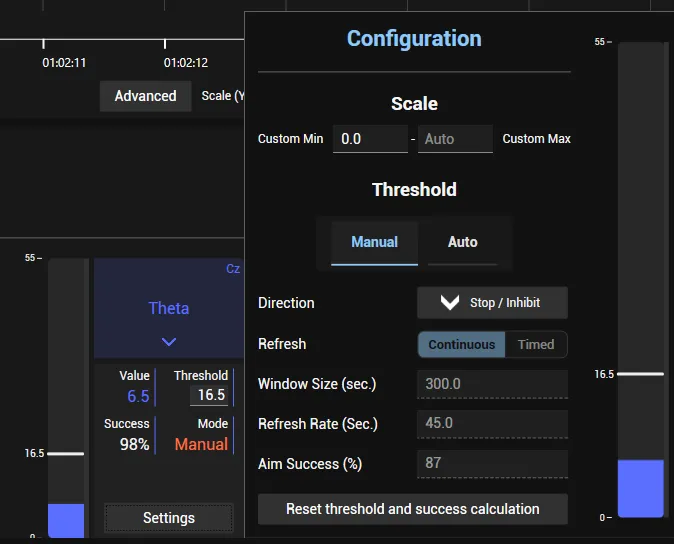Image resolution: width=674 pixels, height=544 pixels.
Task: Click the 98% success value
Action: click(x=135, y=444)
